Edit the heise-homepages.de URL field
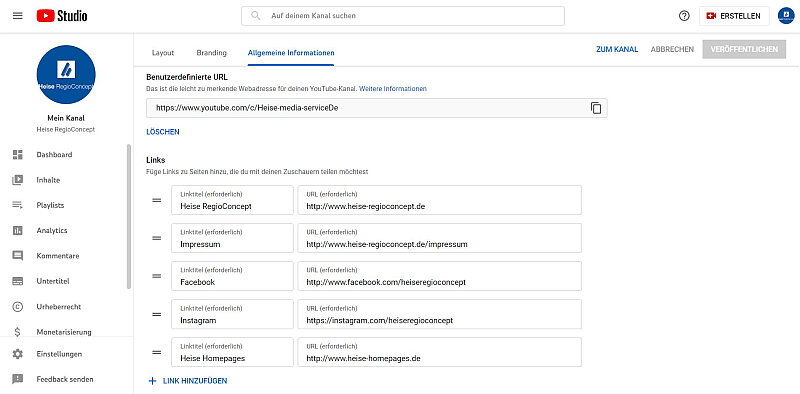Screen dimensions: 800x394 439,352
